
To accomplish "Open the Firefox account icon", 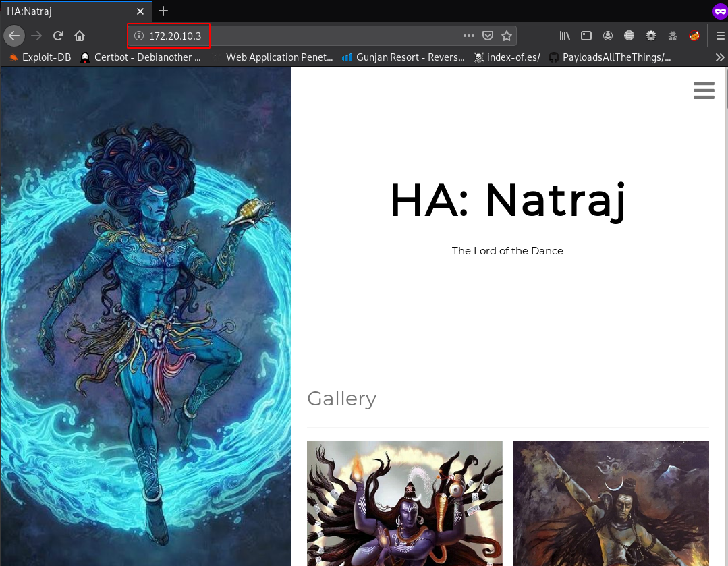I will [608, 36].
